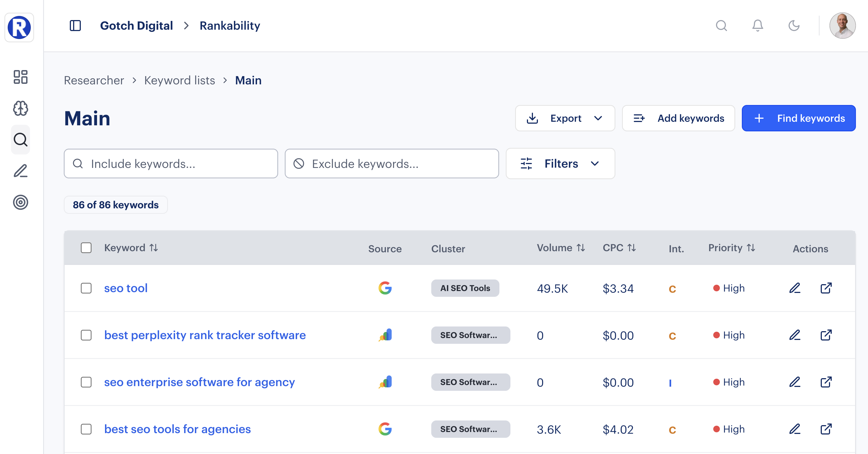This screenshot has width=868, height=454.
Task: Open the keyword researcher search tool in sidebar
Action: 20,139
